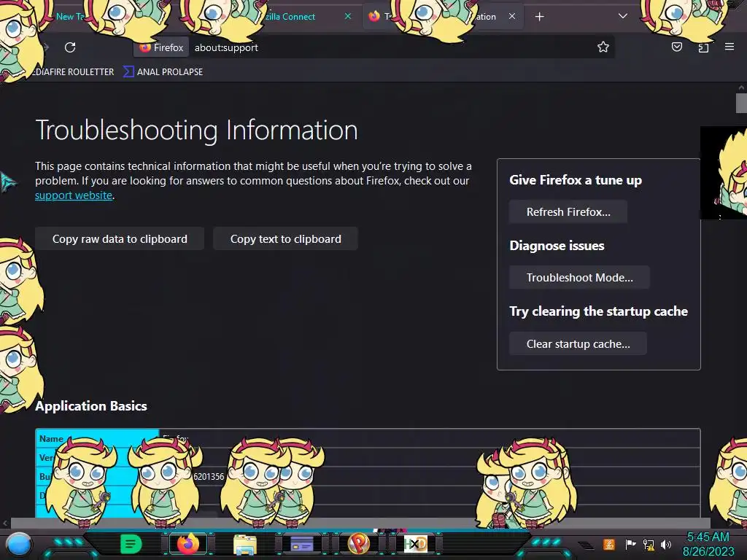
Task: Click Try clearing the startup cache heading
Action: click(598, 311)
